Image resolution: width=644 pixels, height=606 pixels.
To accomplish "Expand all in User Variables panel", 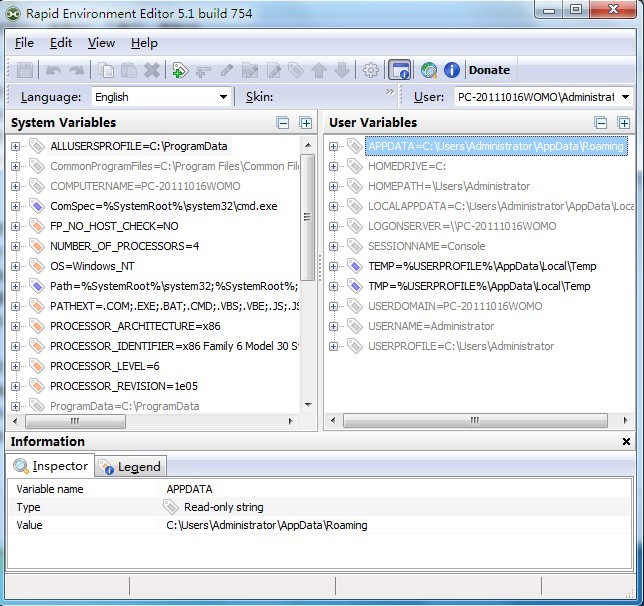I will (624, 123).
